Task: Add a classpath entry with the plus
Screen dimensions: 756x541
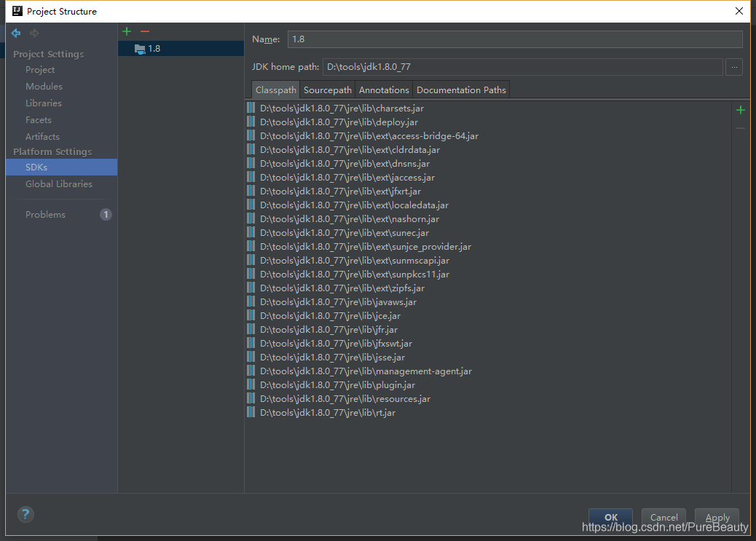Action: click(741, 111)
